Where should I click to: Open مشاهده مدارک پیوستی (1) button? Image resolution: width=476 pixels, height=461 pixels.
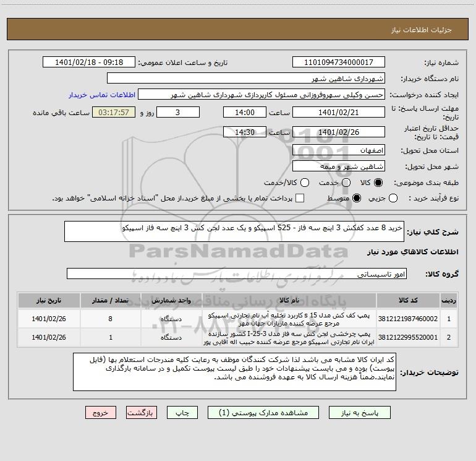coord(263,413)
